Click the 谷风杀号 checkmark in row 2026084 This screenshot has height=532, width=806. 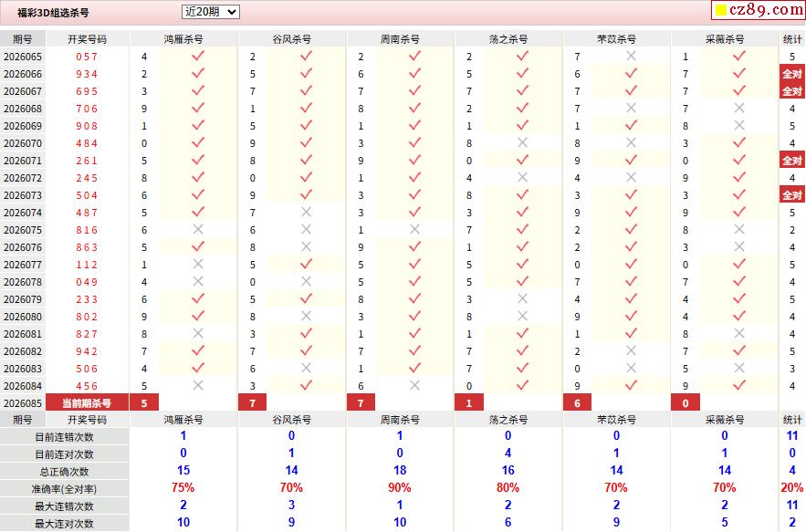pos(306,386)
